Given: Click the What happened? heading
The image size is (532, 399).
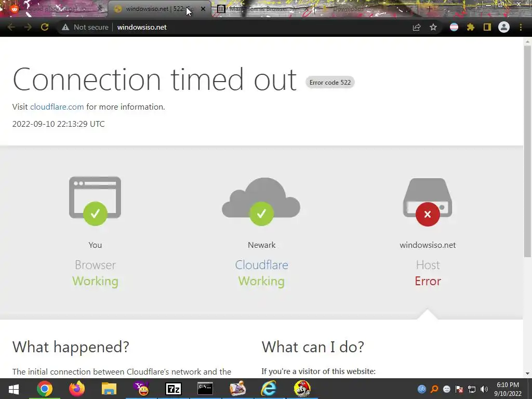Looking at the screenshot, I should coord(71,347).
